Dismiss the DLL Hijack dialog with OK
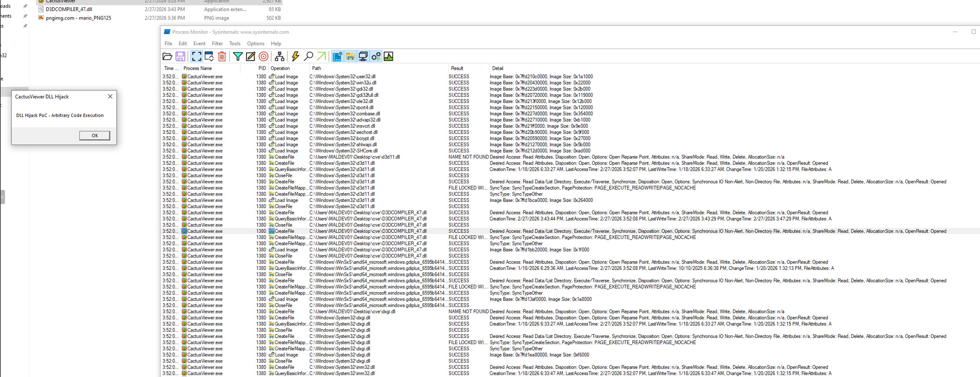The width and height of the screenshot is (980, 377). [94, 135]
